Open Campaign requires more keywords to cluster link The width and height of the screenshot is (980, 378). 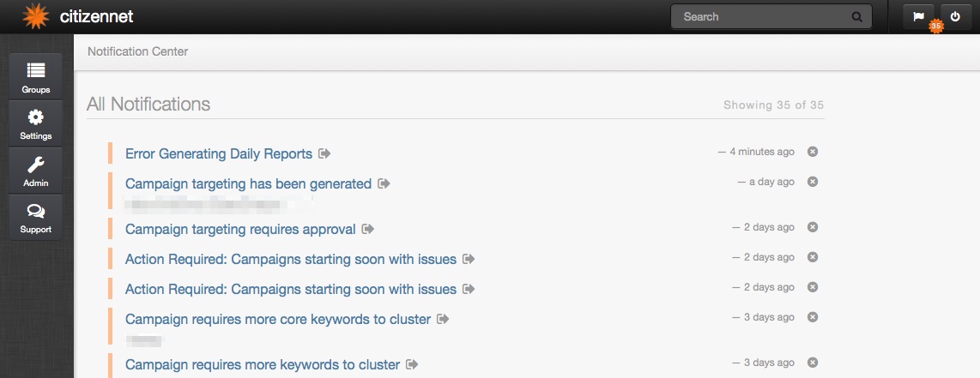click(263, 364)
